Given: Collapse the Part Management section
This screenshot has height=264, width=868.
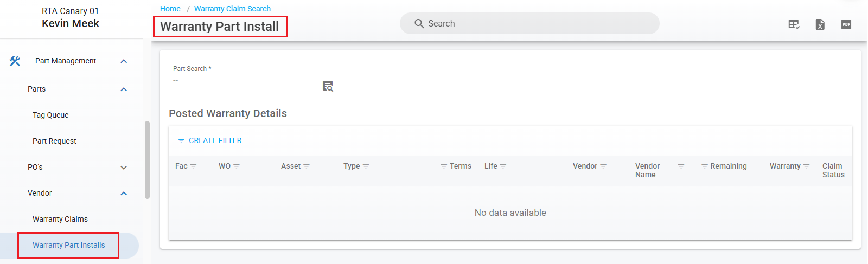Looking at the screenshot, I should [124, 61].
